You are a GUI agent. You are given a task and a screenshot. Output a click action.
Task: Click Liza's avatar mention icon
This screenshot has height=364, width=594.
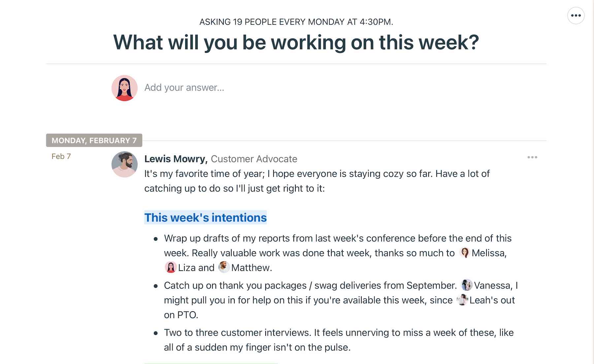[x=171, y=268]
